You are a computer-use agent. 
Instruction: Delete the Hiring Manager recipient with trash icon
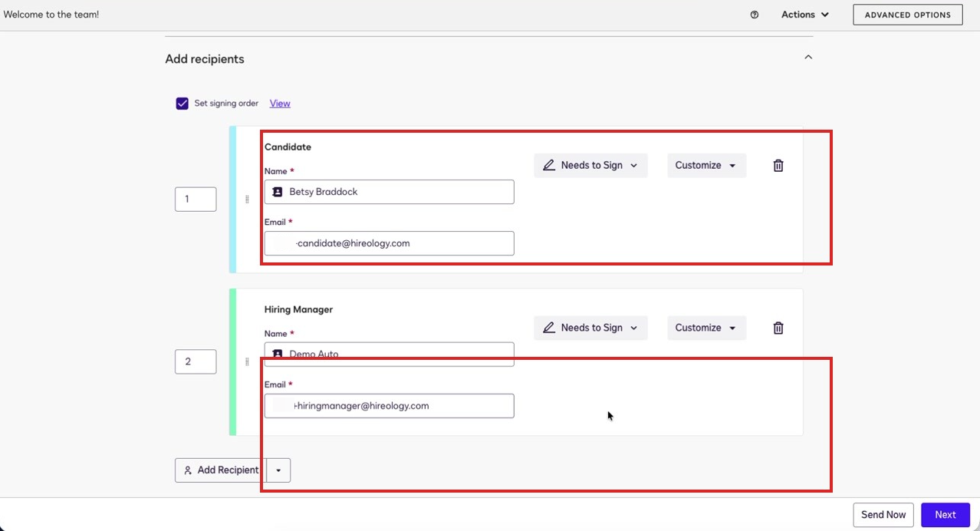[x=778, y=328]
